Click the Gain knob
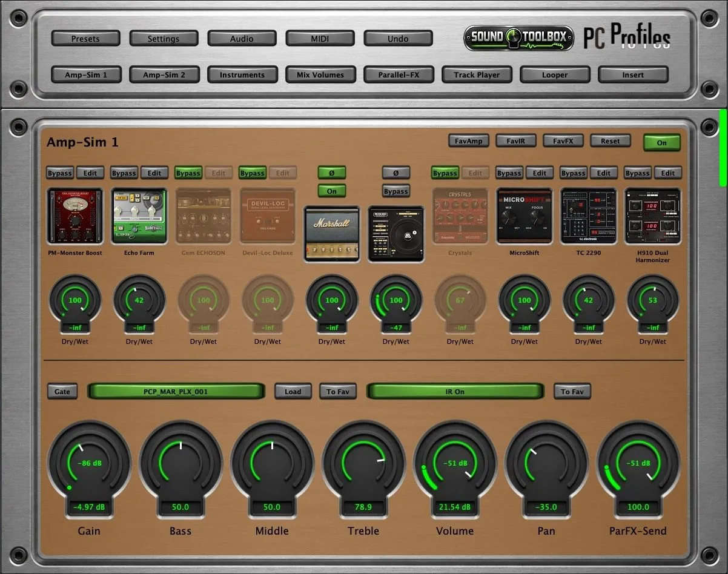728x574 pixels. pyautogui.click(x=89, y=464)
